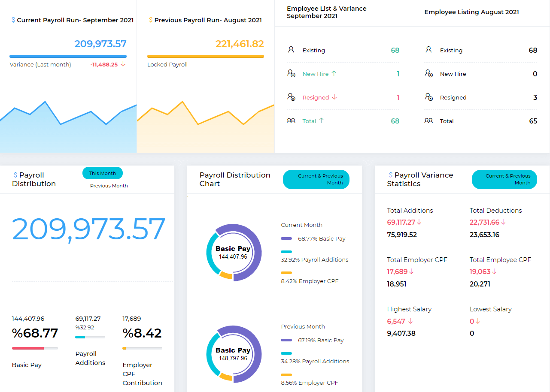Toggle Current & Previous Month on Distribution Chart
This screenshot has width=550, height=392.
(316, 179)
